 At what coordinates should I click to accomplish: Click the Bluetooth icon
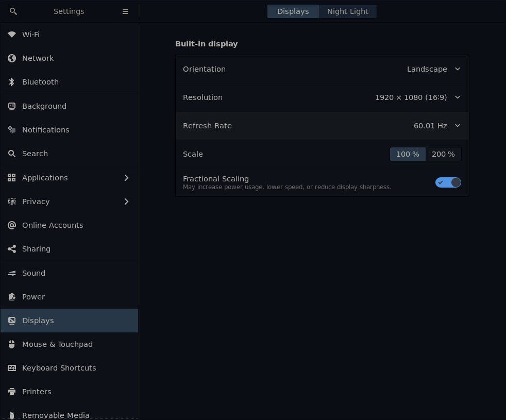(x=12, y=82)
